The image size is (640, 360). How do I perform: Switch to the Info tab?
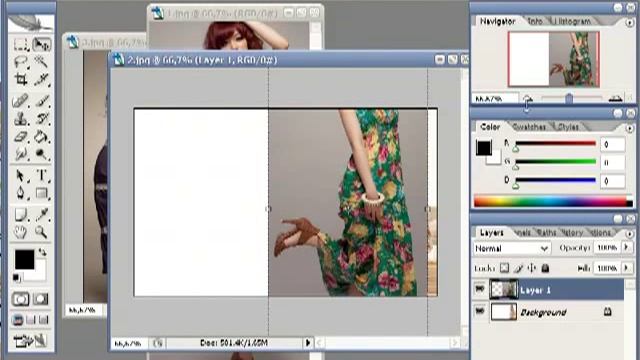(535, 21)
